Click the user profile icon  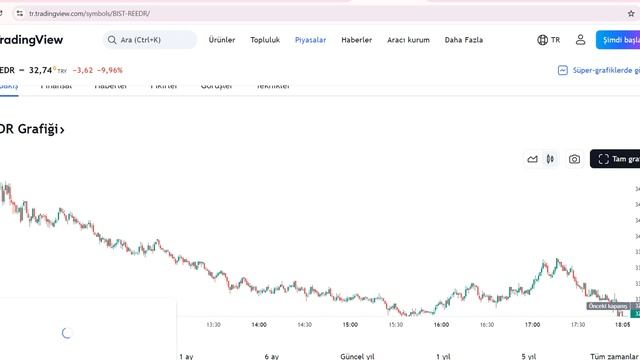pyautogui.click(x=580, y=40)
